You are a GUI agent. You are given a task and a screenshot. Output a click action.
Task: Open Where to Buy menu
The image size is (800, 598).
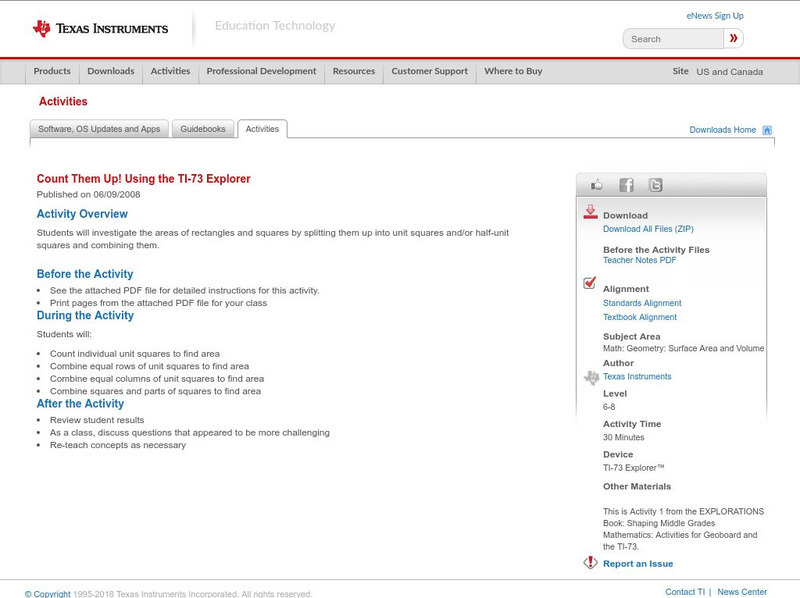click(513, 71)
